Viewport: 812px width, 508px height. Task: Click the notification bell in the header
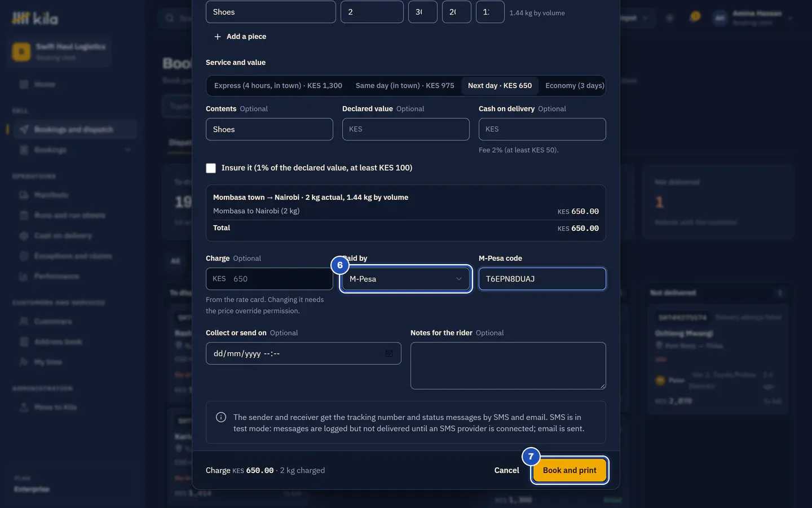pos(695,17)
